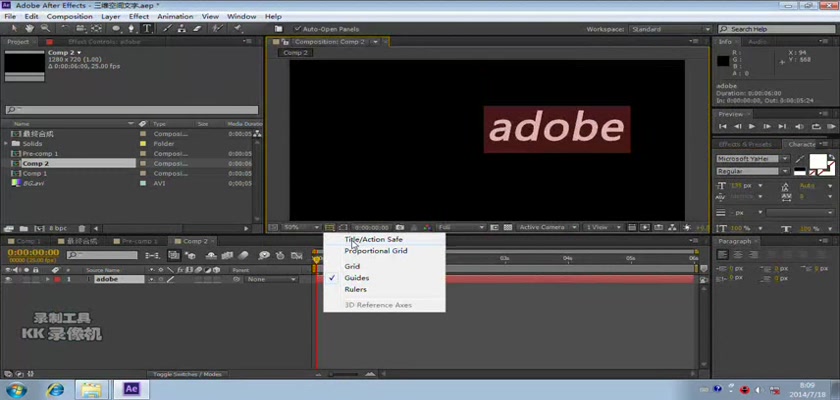Image resolution: width=840 pixels, height=400 pixels.
Task: Select the Roto Brush tool
Action: point(217,28)
